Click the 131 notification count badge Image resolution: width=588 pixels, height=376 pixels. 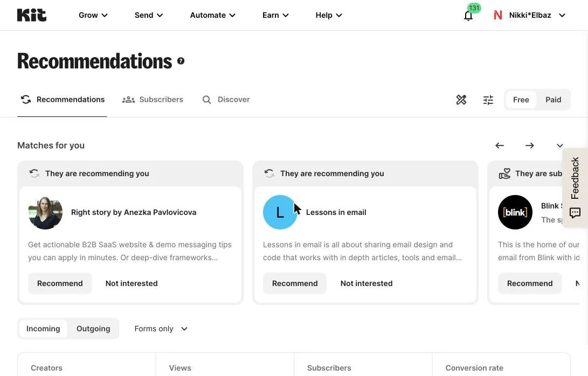coord(474,8)
